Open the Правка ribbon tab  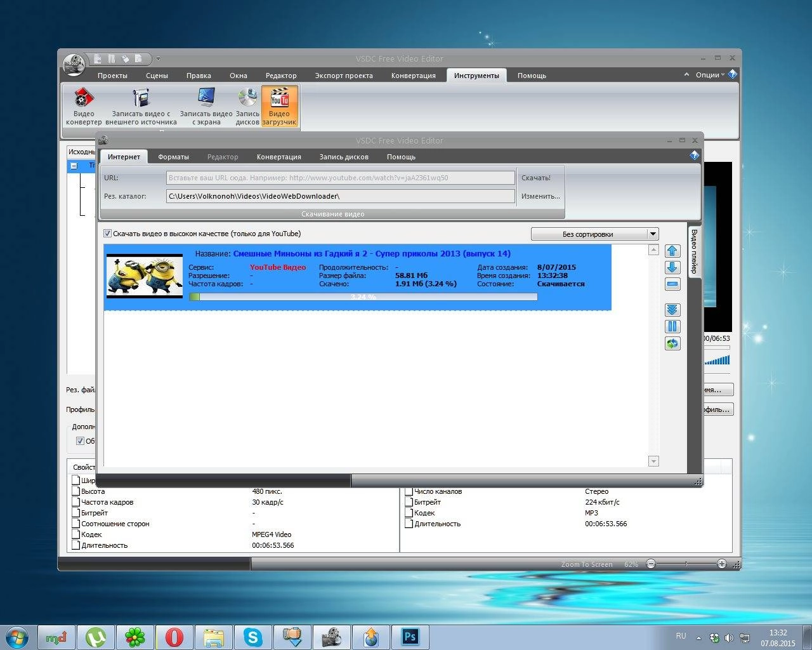[x=199, y=76]
